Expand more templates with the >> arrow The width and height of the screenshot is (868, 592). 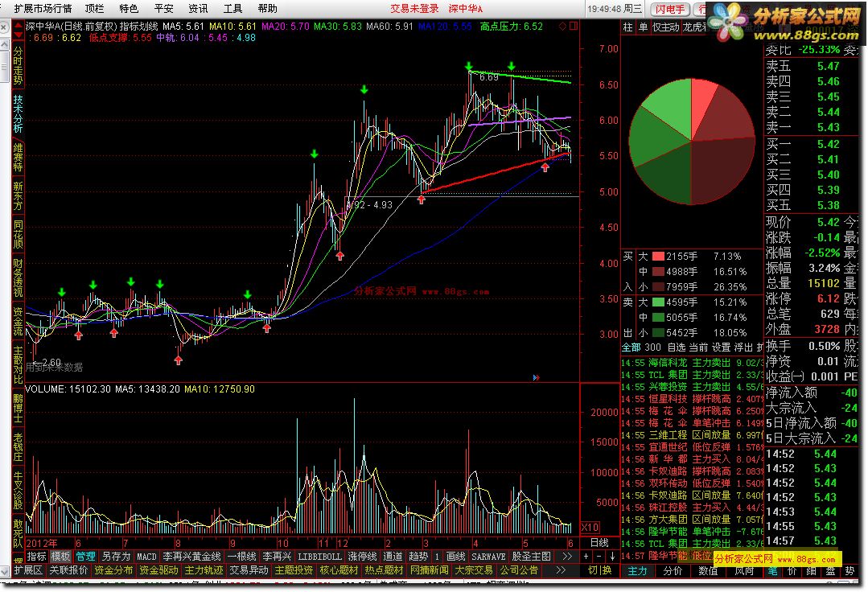(567, 556)
